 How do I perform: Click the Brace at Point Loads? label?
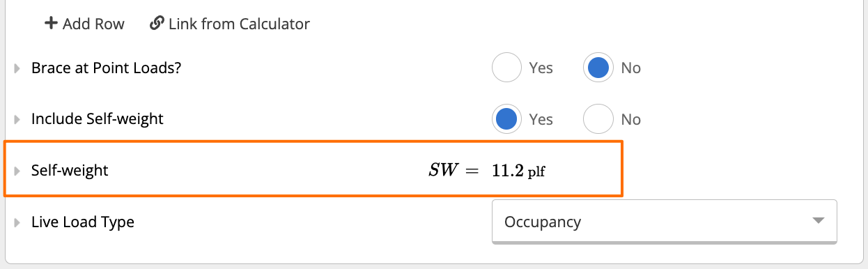point(107,68)
